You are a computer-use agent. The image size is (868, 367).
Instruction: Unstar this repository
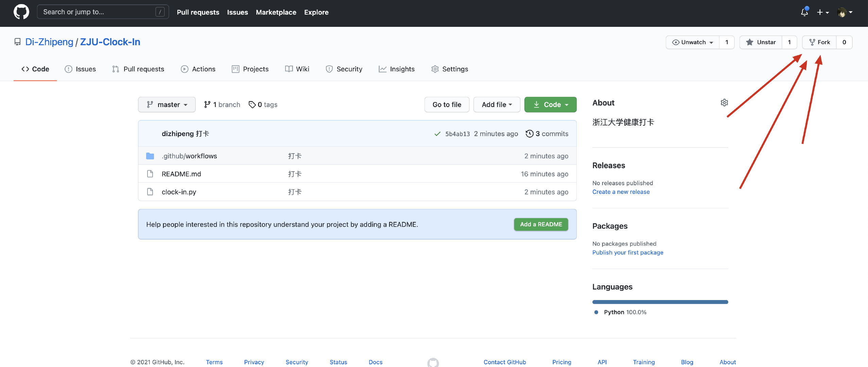tap(761, 42)
